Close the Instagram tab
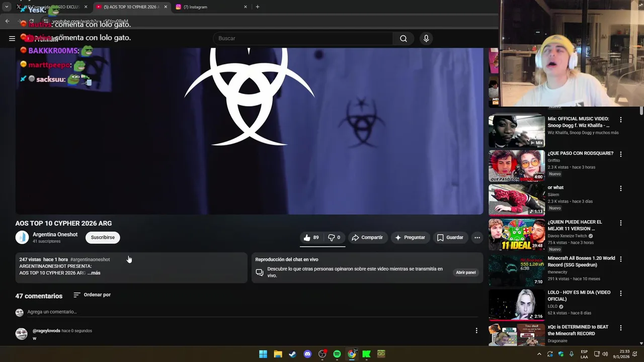644x362 pixels. pos(246,7)
